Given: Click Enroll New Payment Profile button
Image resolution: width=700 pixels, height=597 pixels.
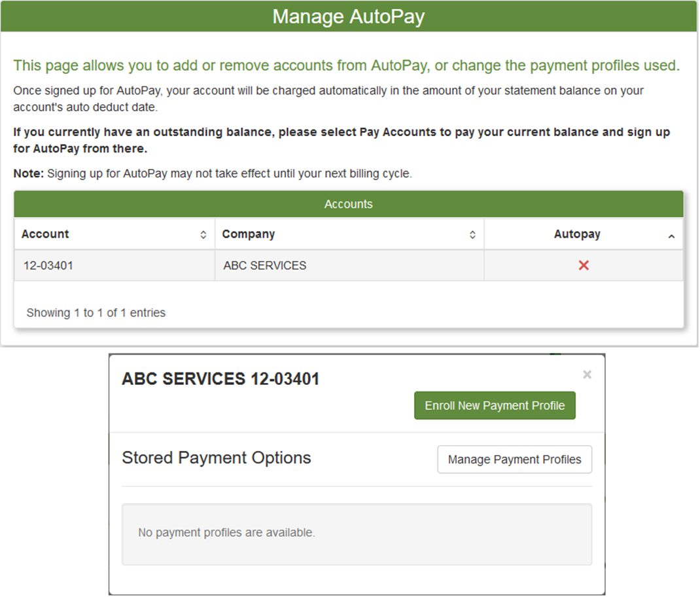Looking at the screenshot, I should [495, 406].
